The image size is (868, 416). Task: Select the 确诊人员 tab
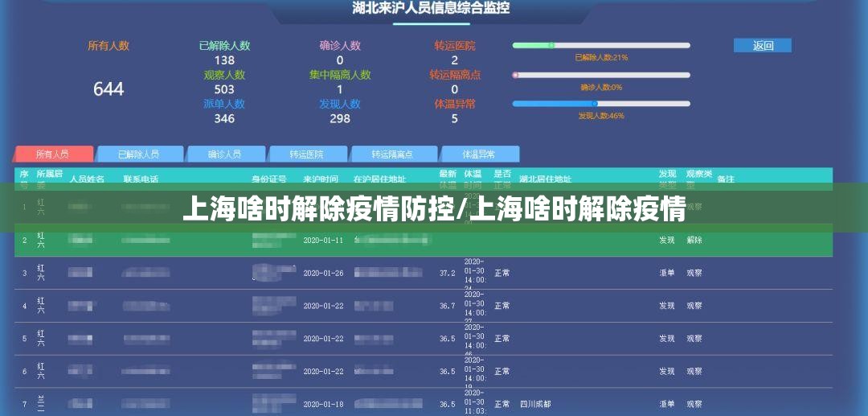(225, 154)
